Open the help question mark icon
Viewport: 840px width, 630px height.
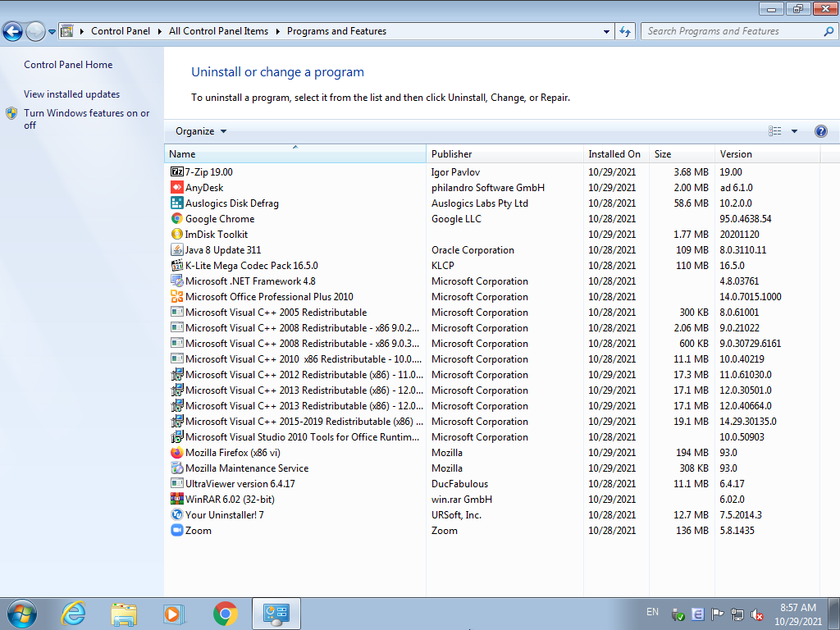pyautogui.click(x=820, y=131)
